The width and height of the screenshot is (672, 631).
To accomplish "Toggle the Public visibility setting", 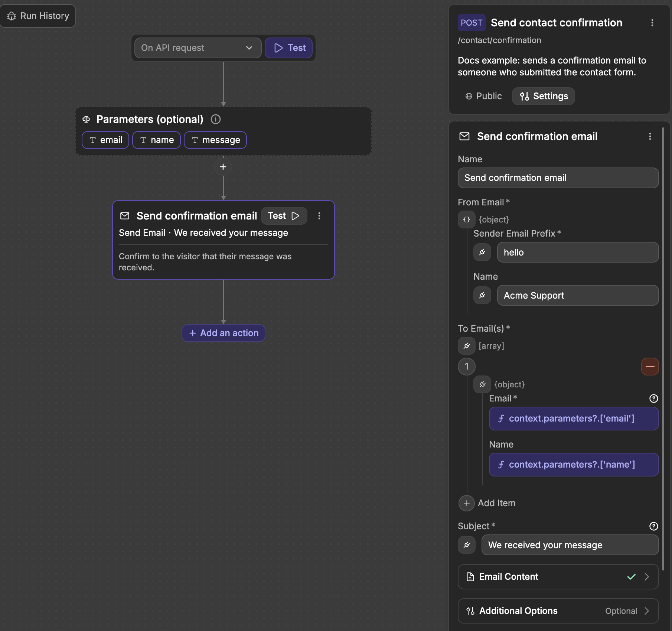I will (483, 96).
